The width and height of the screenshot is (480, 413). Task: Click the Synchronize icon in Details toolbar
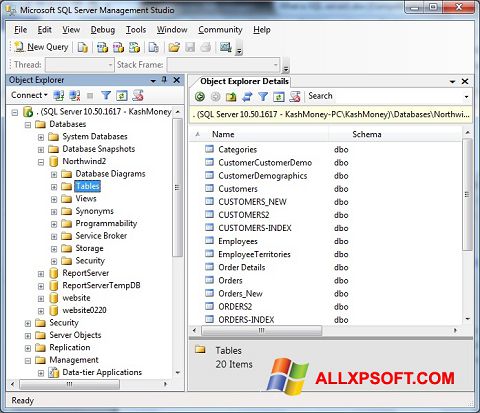point(247,97)
